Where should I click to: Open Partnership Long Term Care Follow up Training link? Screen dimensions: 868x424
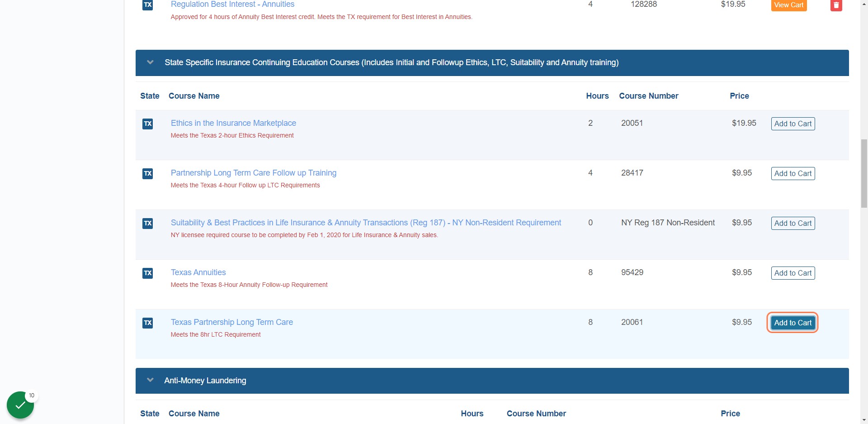coord(254,173)
